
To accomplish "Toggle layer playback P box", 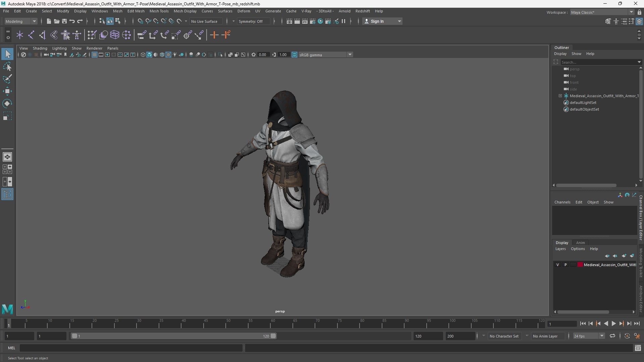I will pos(566,265).
